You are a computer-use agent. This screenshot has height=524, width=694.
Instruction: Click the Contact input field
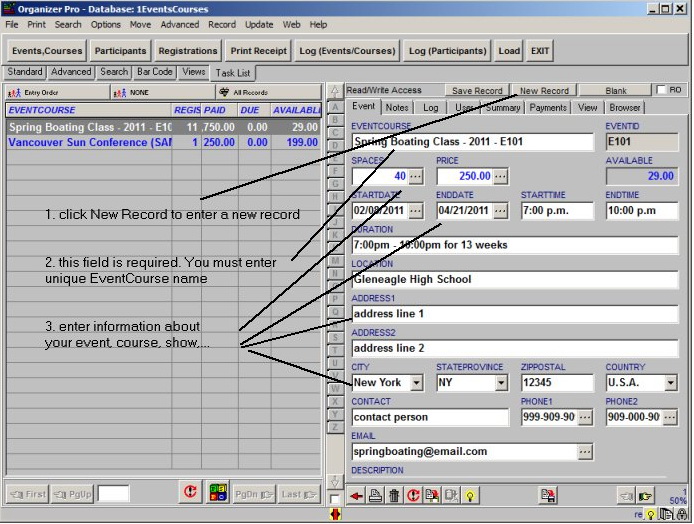click(x=430, y=417)
